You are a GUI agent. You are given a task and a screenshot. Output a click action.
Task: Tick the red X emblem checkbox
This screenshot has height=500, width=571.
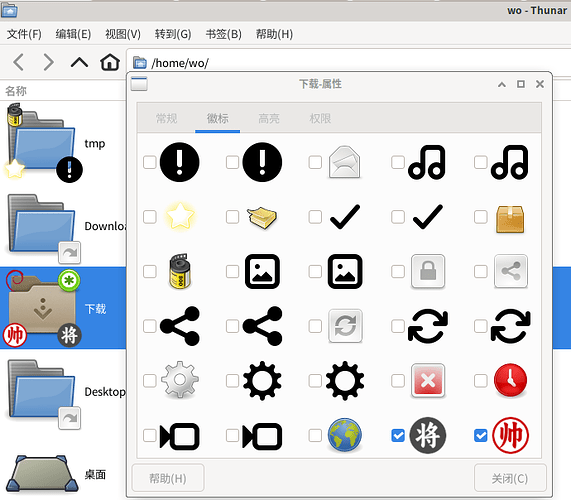(x=398, y=381)
